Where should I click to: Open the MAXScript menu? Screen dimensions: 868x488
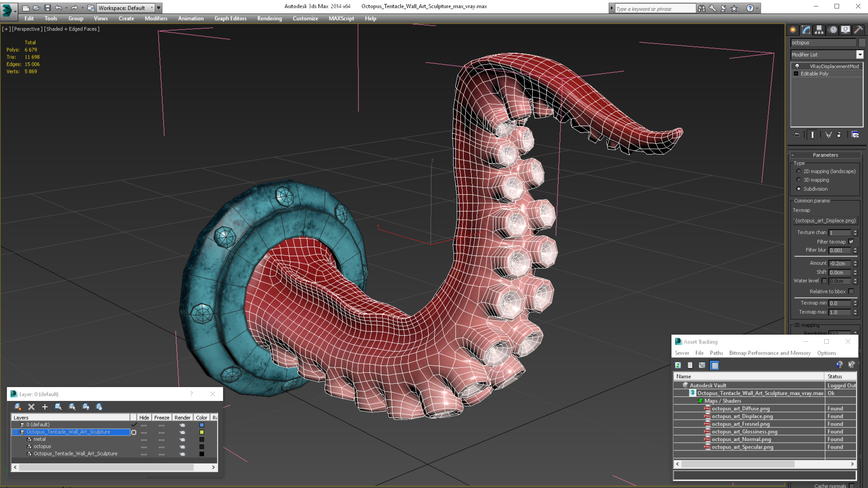341,18
